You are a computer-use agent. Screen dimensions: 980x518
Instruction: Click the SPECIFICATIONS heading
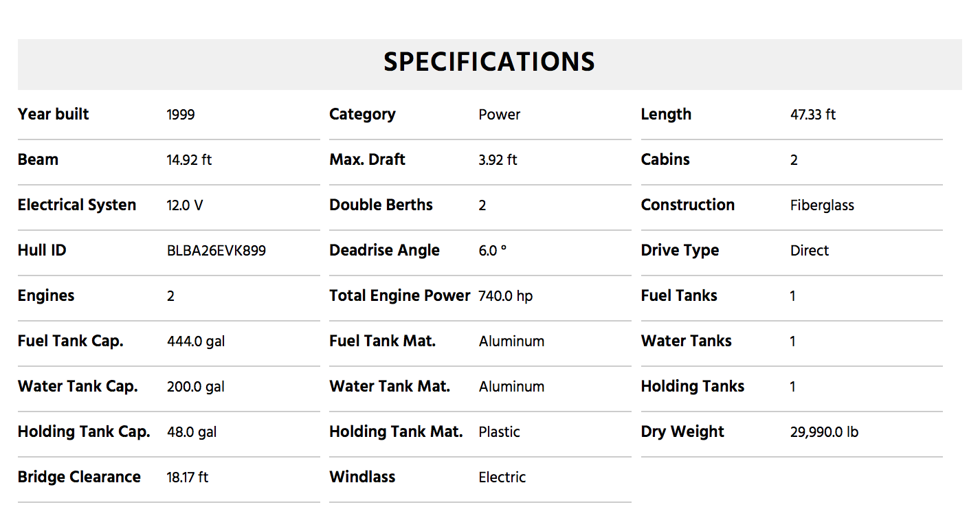click(x=489, y=63)
